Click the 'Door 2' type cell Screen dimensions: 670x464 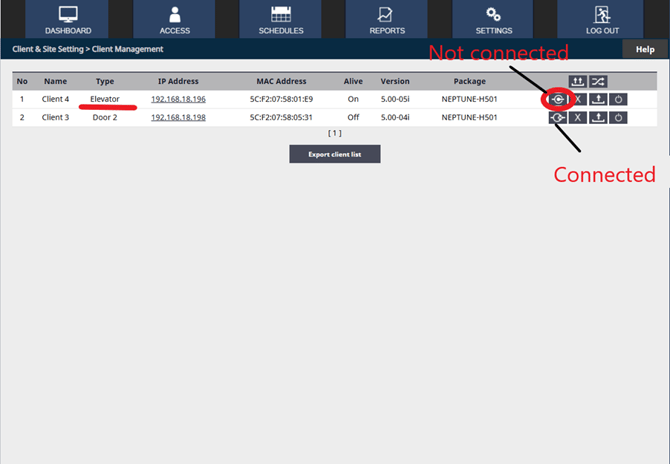[105, 117]
